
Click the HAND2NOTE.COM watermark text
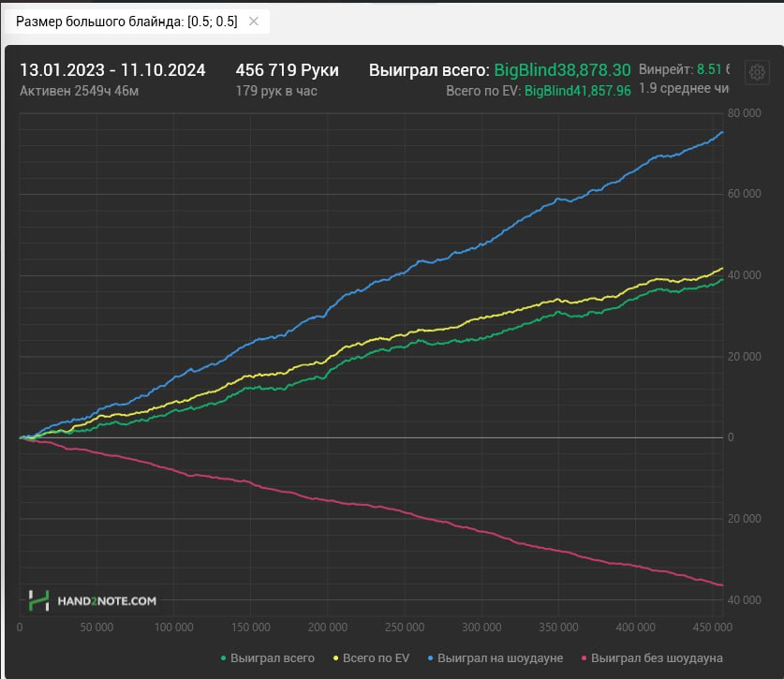[x=107, y=601]
